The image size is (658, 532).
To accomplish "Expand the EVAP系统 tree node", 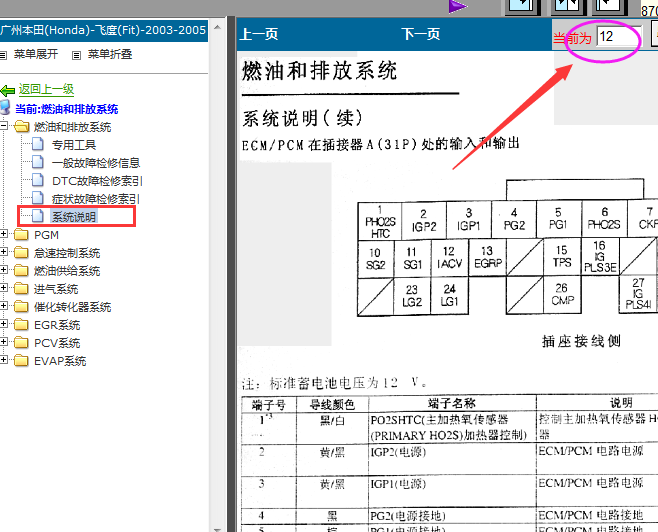I will pyautogui.click(x=4, y=360).
